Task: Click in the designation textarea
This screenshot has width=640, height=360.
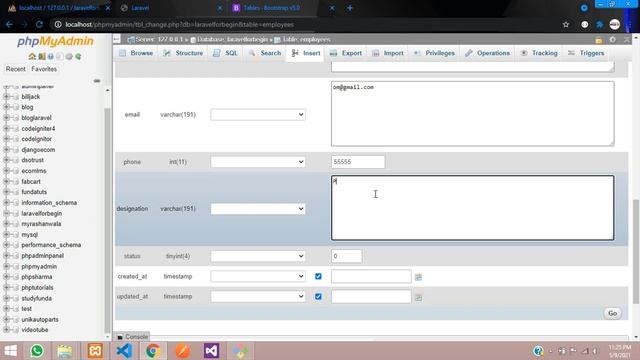Action: (473, 208)
